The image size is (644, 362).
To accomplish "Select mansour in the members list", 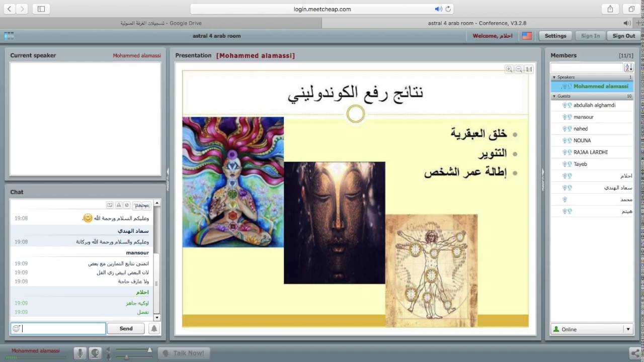I will pyautogui.click(x=592, y=117).
